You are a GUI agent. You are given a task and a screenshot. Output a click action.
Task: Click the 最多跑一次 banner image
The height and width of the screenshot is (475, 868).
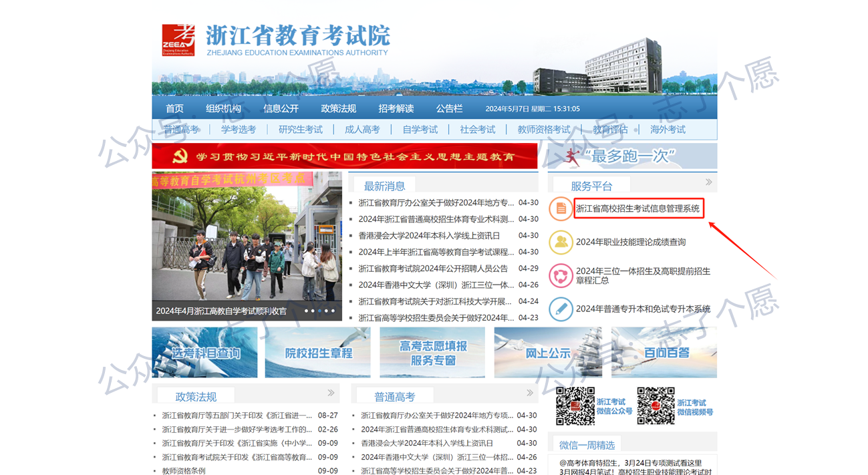632,156
